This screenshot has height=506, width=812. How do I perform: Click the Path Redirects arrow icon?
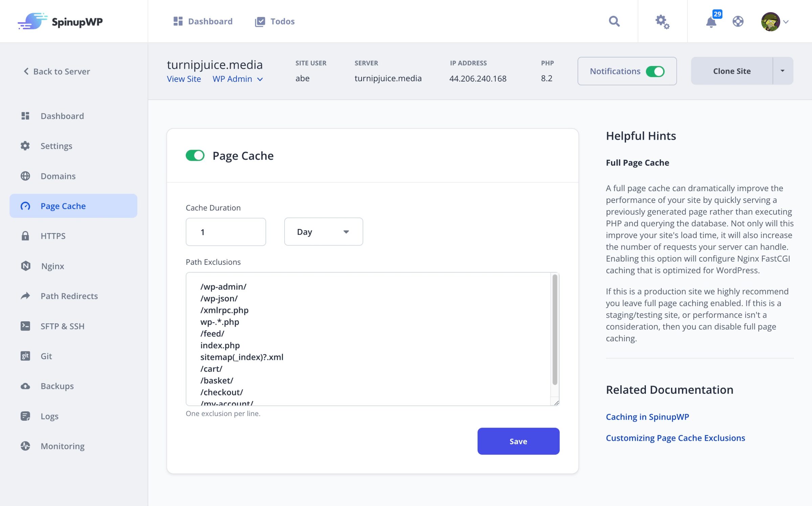(25, 296)
